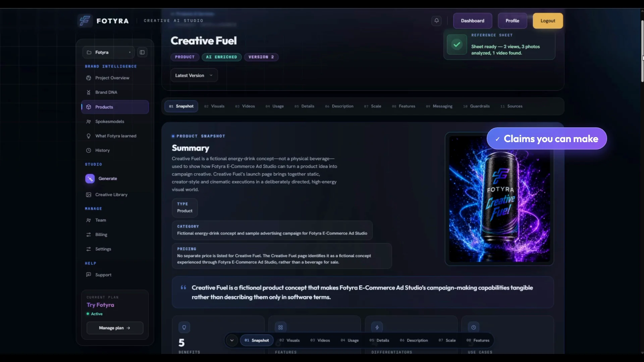
Task: Click the quotation mark icon
Action: (x=183, y=287)
